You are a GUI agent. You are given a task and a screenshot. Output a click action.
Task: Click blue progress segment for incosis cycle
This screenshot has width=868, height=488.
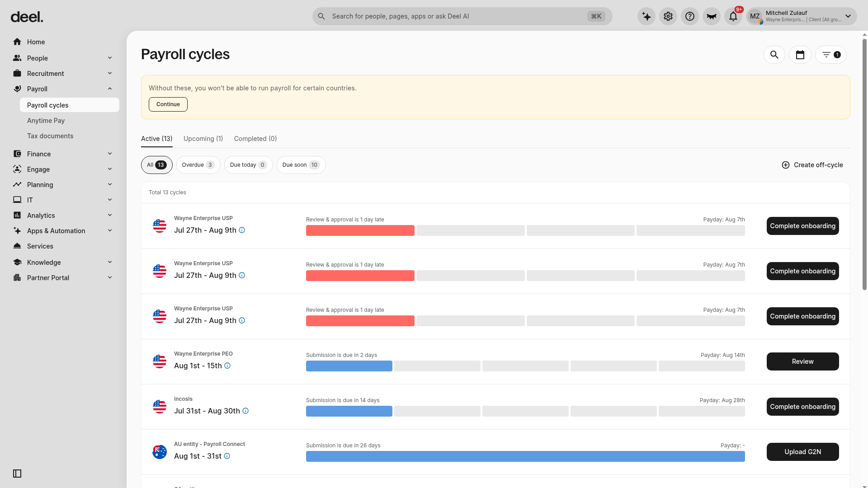tap(349, 411)
